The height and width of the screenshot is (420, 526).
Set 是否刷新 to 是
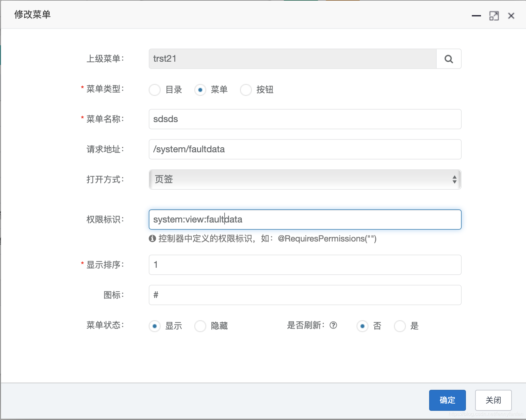coord(400,326)
